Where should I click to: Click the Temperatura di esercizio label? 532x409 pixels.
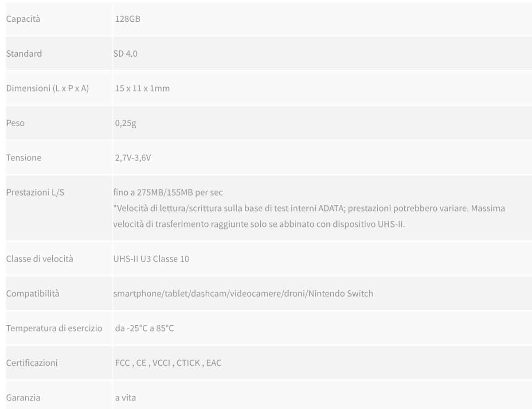(x=54, y=328)
